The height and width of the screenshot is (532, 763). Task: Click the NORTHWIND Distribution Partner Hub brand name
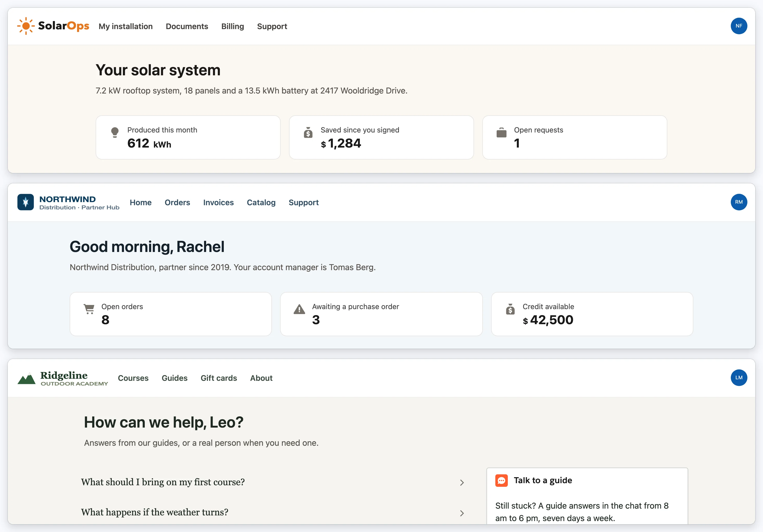coord(79,203)
